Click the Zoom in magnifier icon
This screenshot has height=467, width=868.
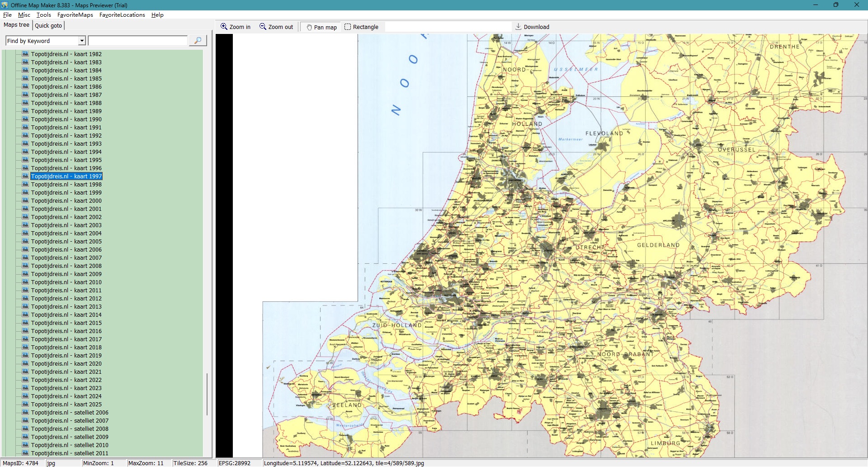[x=224, y=27]
